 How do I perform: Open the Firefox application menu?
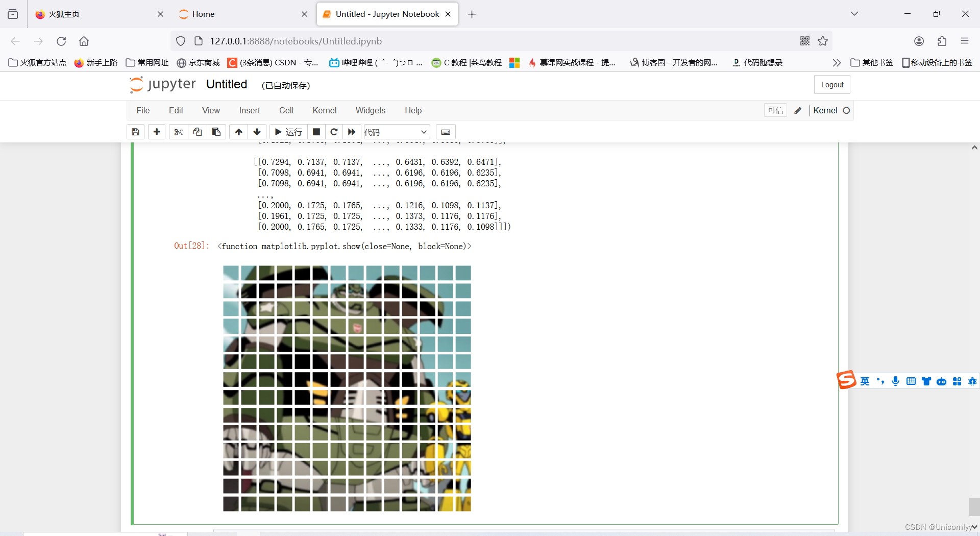965,41
